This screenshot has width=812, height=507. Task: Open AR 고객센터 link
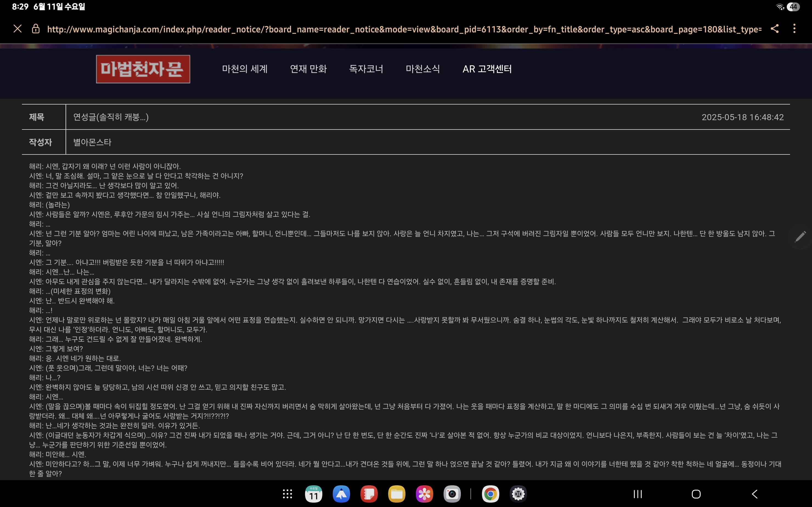[x=487, y=69]
